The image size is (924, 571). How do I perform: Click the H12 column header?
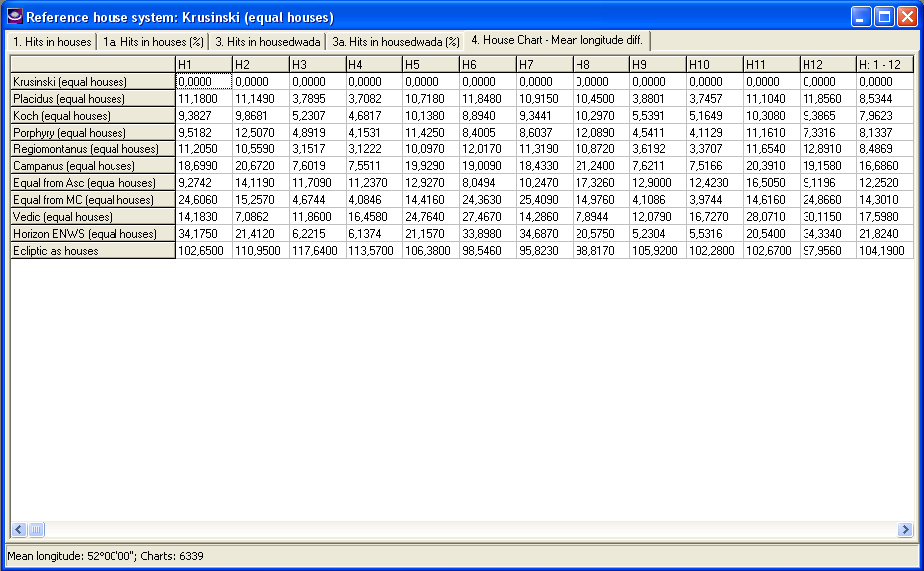[x=828, y=64]
